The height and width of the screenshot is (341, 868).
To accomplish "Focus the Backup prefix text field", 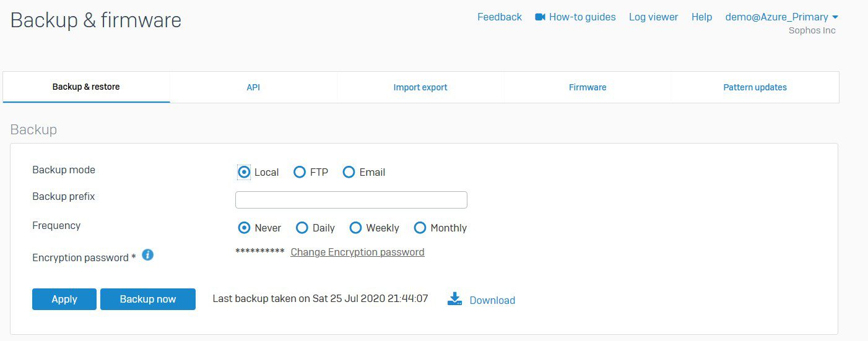I will [351, 200].
